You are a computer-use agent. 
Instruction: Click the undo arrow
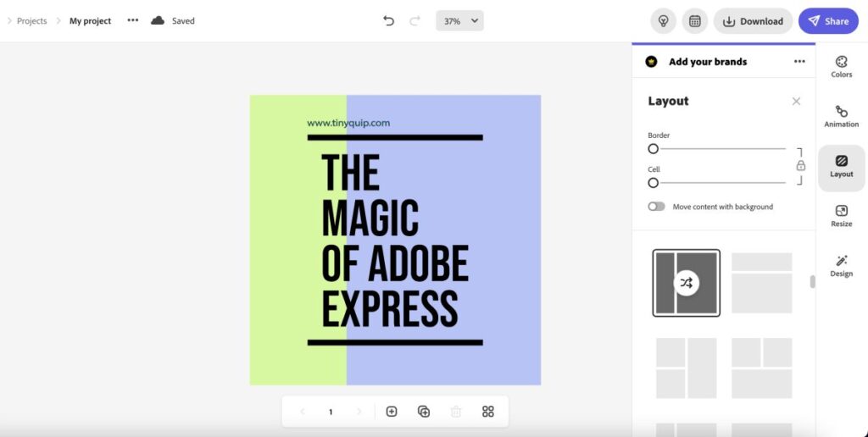pos(388,21)
